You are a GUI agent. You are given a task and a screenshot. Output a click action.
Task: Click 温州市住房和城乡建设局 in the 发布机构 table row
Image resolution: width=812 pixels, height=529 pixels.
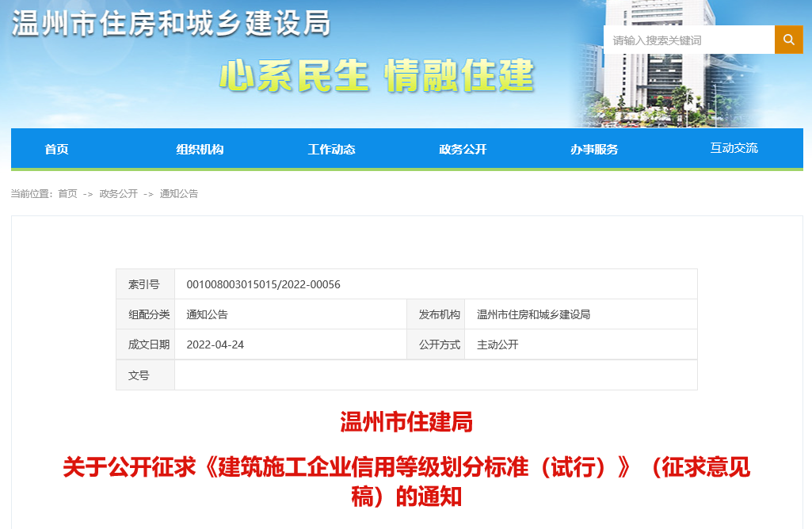(533, 314)
